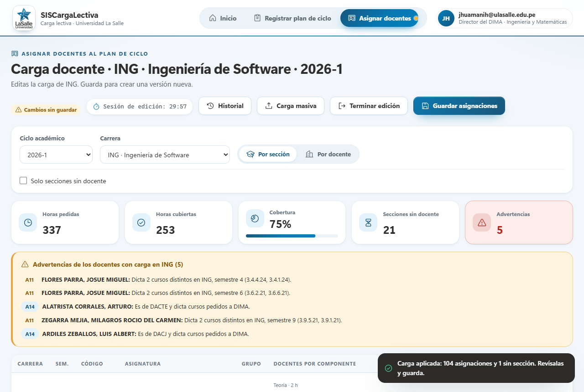
Task: Go to the Inicio tab
Action: click(x=223, y=18)
